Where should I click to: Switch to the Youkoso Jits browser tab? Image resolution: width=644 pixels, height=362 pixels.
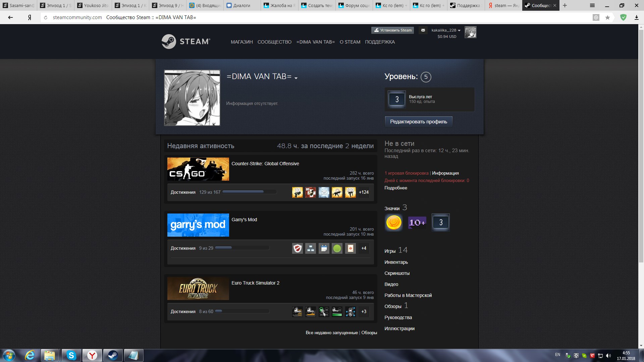[x=93, y=5]
